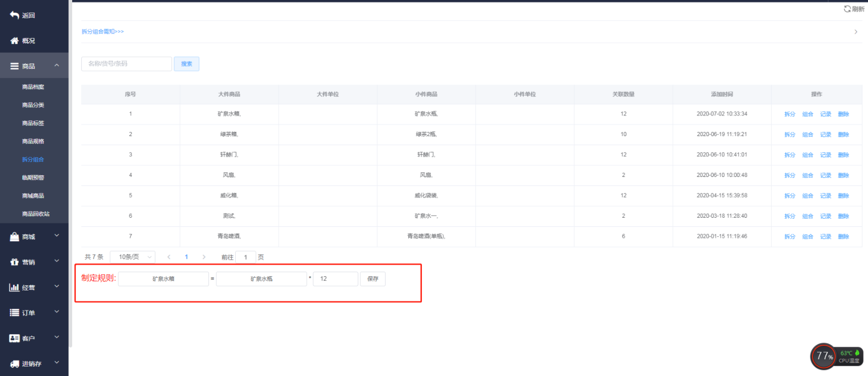Viewport: 868px width, 376px height.
Task: Click the 青岛啤酒(单瓶) cell
Action: (426, 236)
